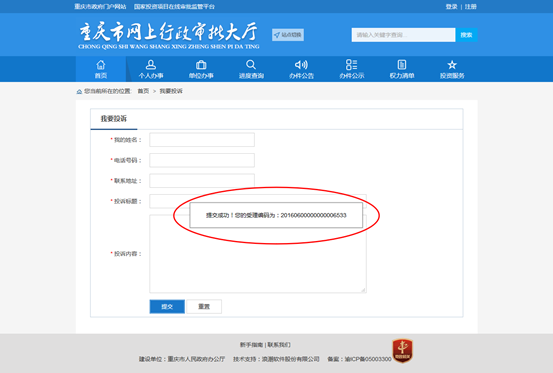Select the 我要投诉 tab heading
This screenshot has height=373, width=553.
114,119
